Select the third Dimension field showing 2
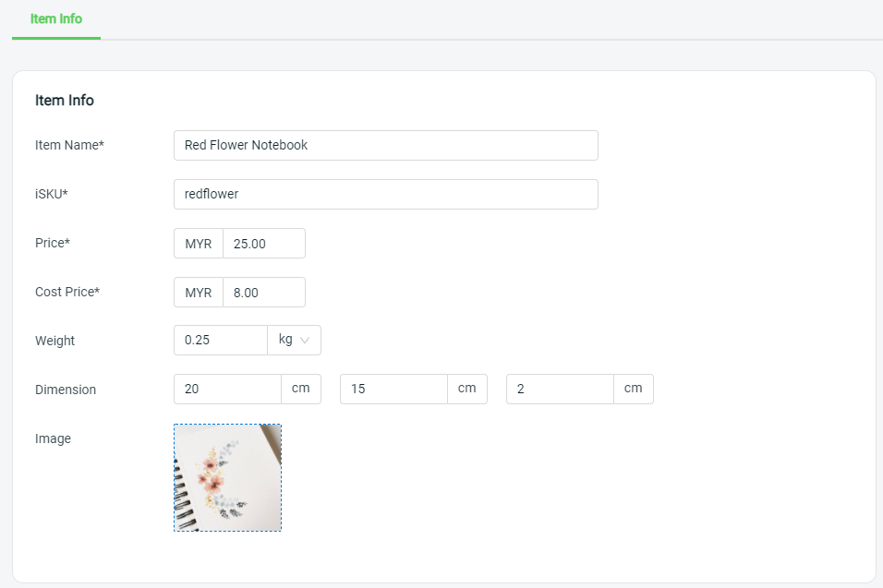The height and width of the screenshot is (588, 883). 560,389
